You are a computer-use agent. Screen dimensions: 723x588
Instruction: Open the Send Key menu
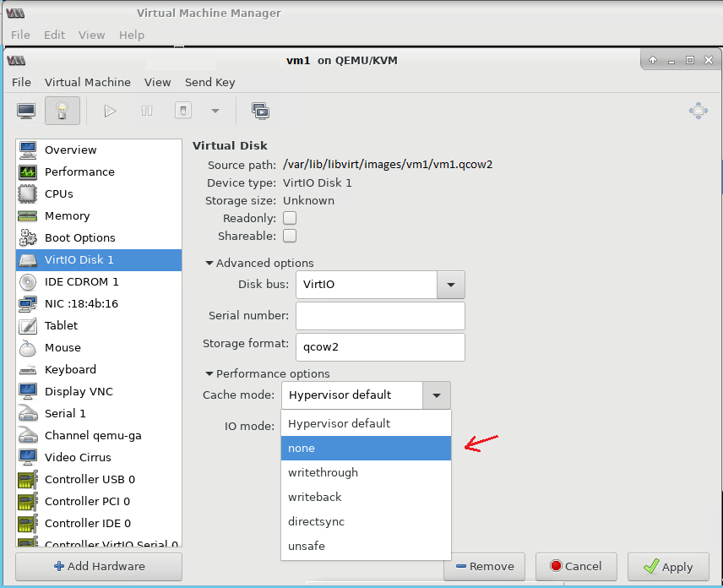pos(209,82)
